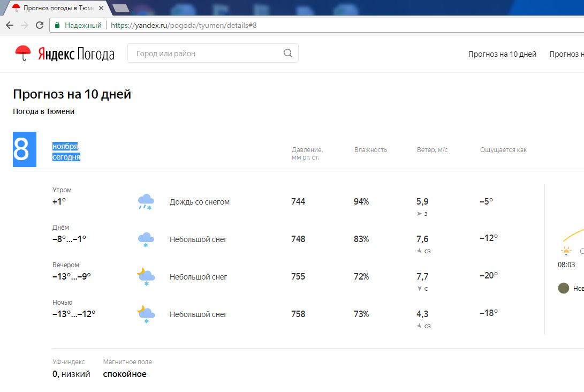Click the green secure padlock icon
Screen dimensions: 584x392
point(57,25)
